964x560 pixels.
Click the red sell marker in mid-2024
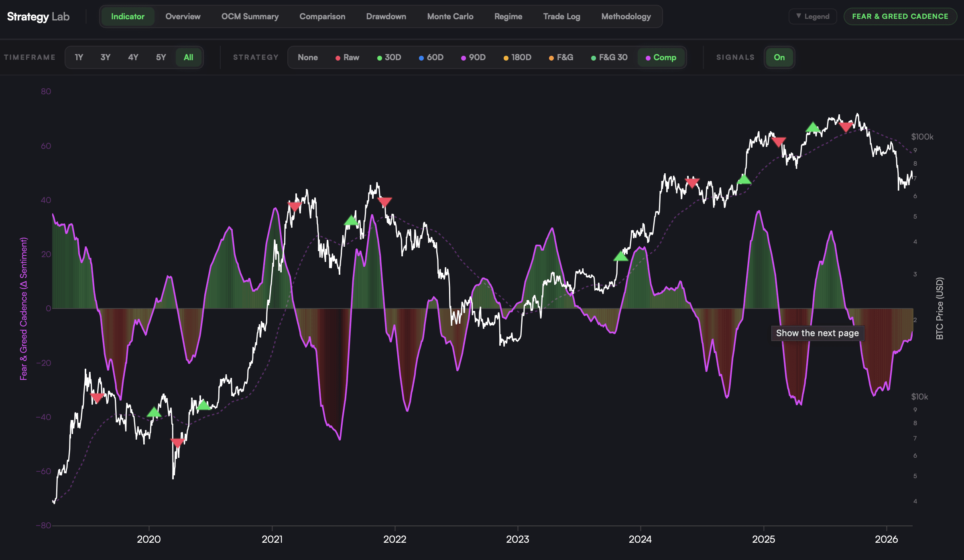(x=692, y=183)
